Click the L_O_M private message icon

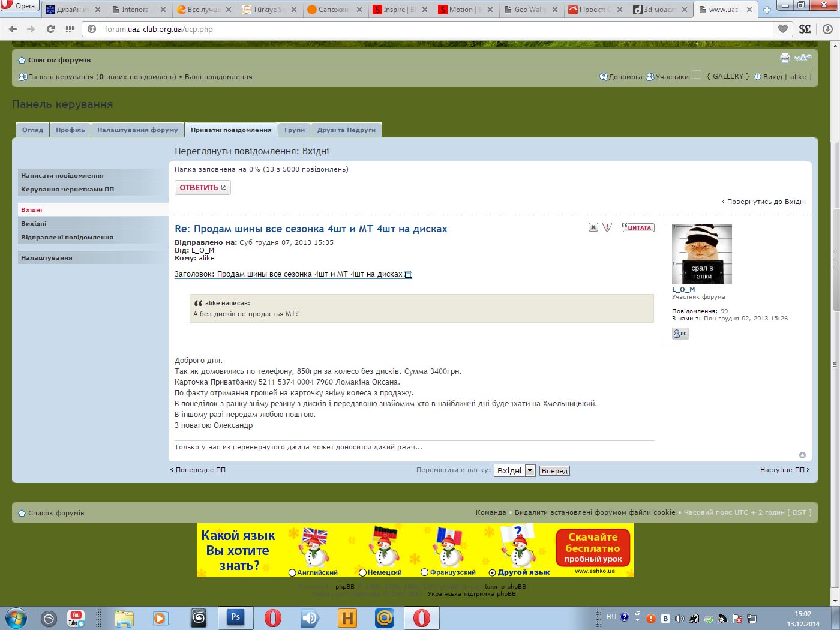pyautogui.click(x=680, y=334)
